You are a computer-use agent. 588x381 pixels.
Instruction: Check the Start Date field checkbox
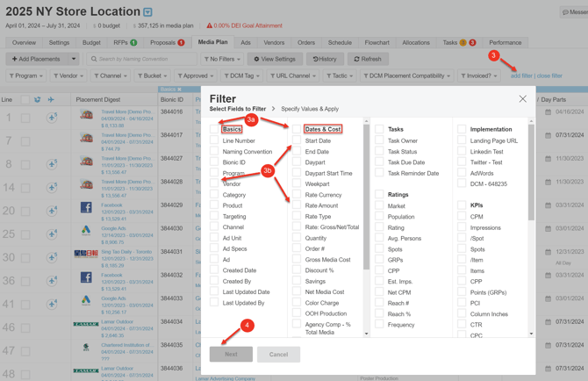[x=297, y=140]
